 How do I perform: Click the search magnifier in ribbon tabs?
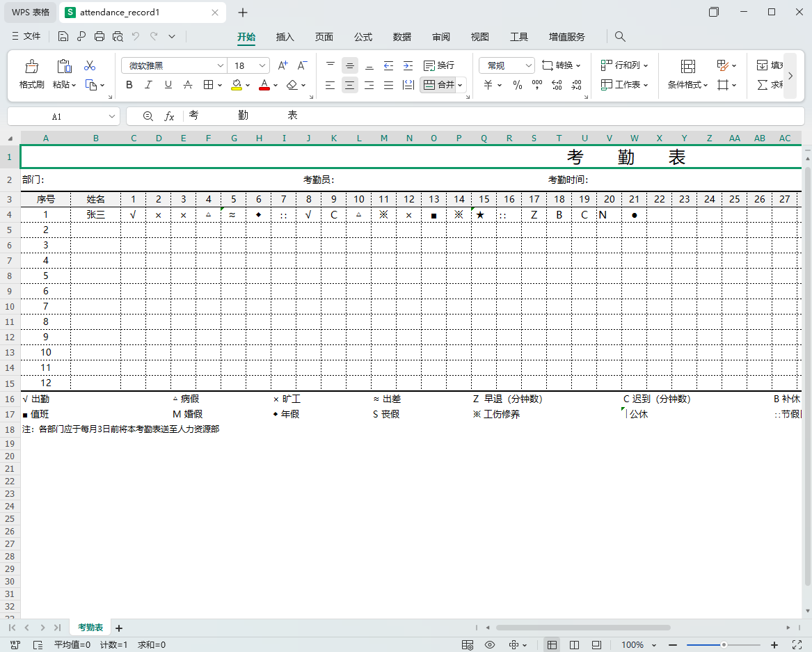click(x=620, y=36)
